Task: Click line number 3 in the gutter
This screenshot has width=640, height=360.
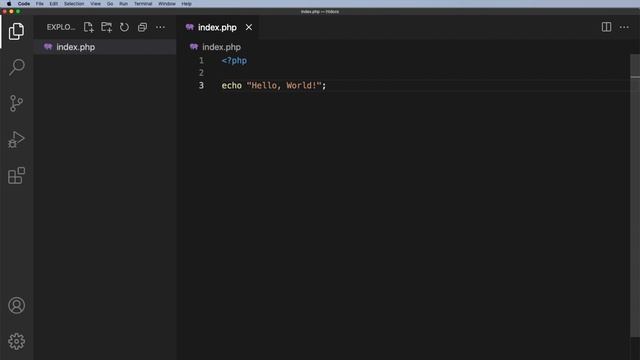Action: (x=201, y=85)
